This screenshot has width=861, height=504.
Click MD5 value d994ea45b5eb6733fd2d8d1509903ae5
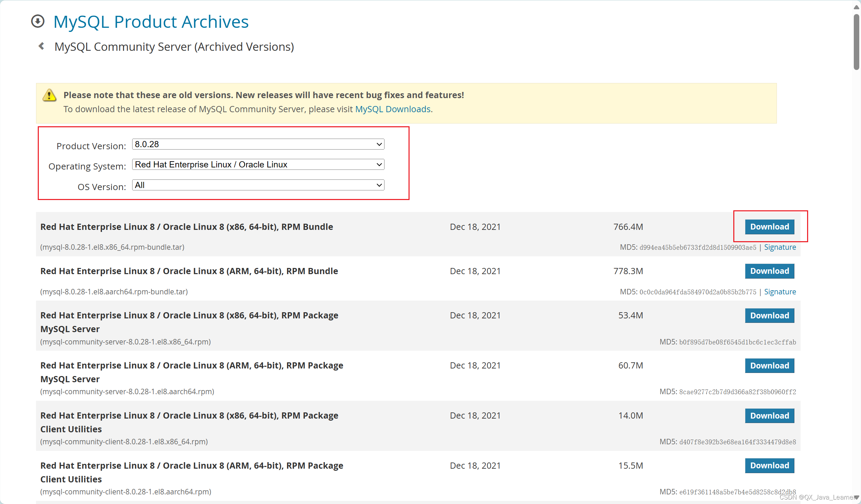698,247
